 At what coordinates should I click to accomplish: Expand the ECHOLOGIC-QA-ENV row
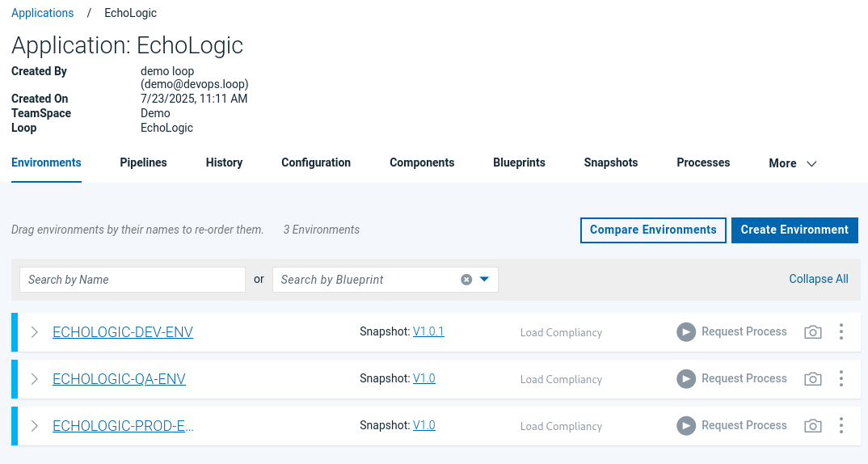click(x=34, y=379)
